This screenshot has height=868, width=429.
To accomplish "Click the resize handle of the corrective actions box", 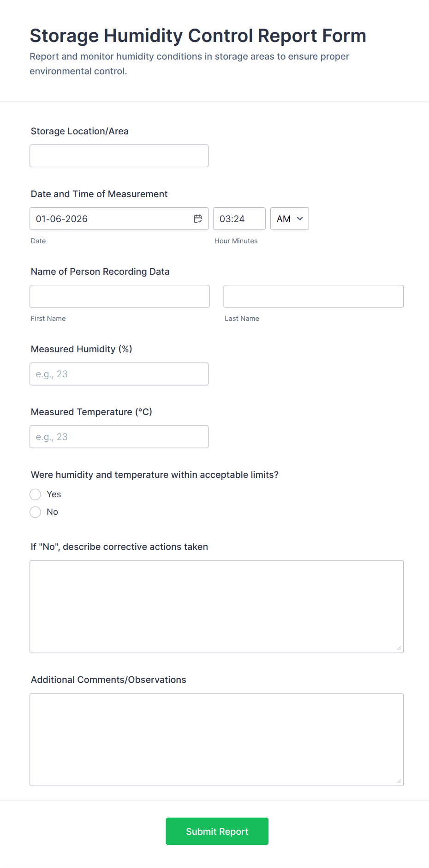I will pyautogui.click(x=399, y=648).
